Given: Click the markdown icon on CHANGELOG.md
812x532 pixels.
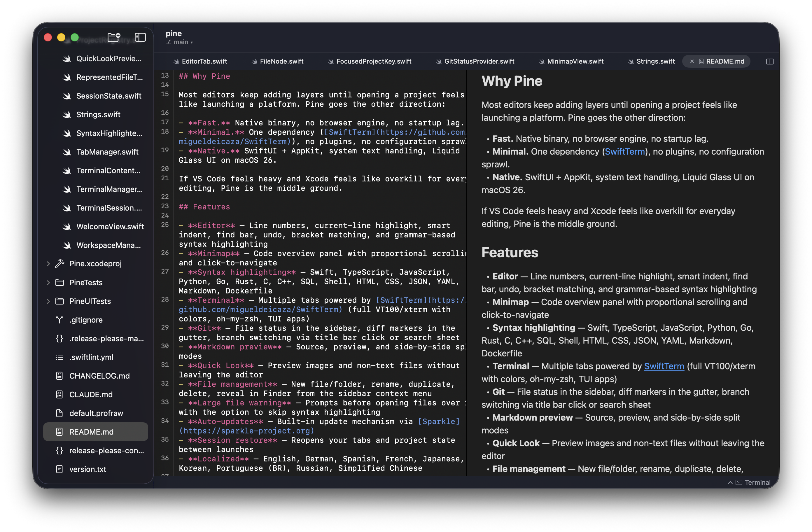Looking at the screenshot, I should tap(60, 375).
